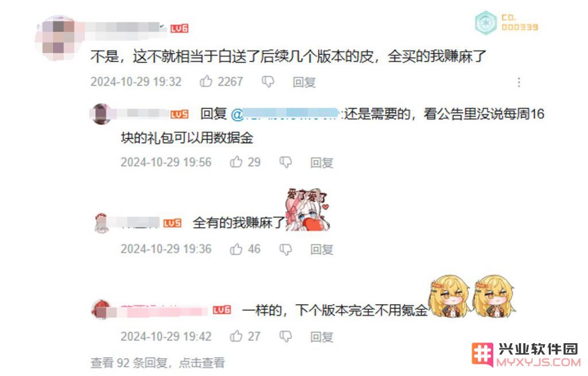Screen dimensions: 588x376
Task: Like the reply with 46 likes
Action: click(x=236, y=249)
